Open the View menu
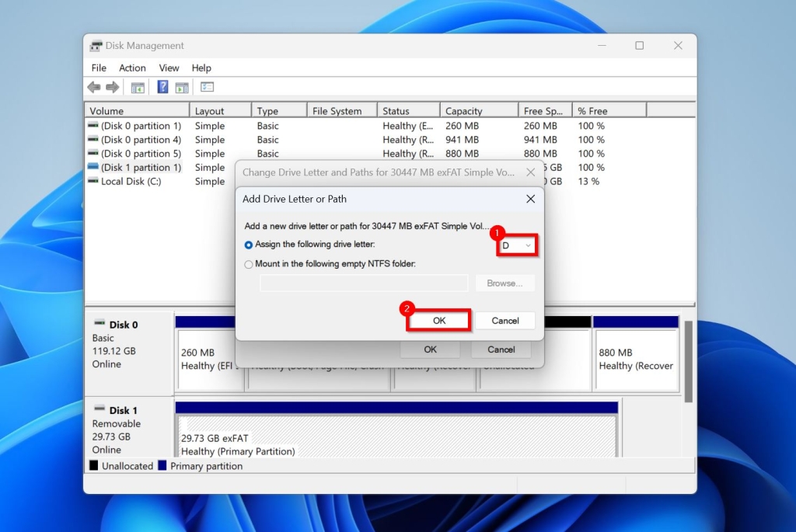Viewport: 796px width, 532px height. pyautogui.click(x=169, y=68)
